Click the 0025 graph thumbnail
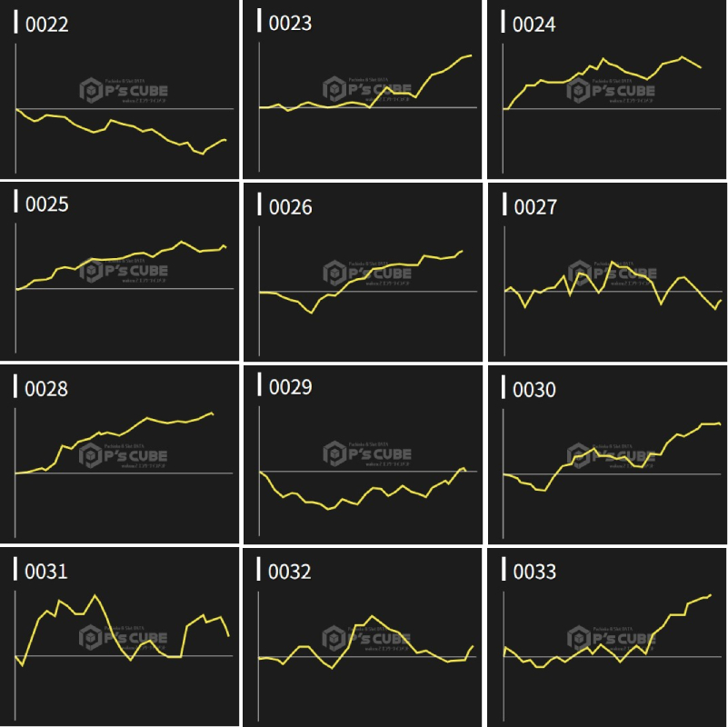 click(120, 273)
